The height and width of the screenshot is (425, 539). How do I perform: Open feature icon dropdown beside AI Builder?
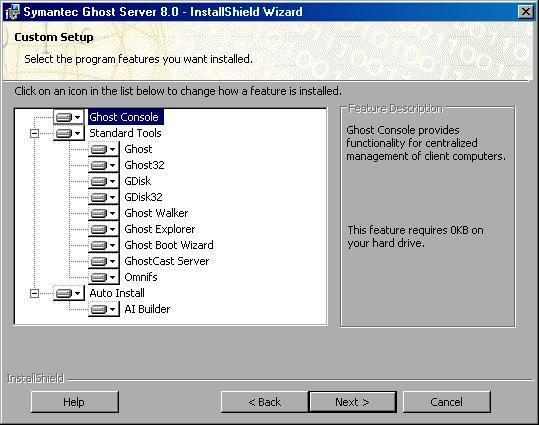[x=103, y=309]
